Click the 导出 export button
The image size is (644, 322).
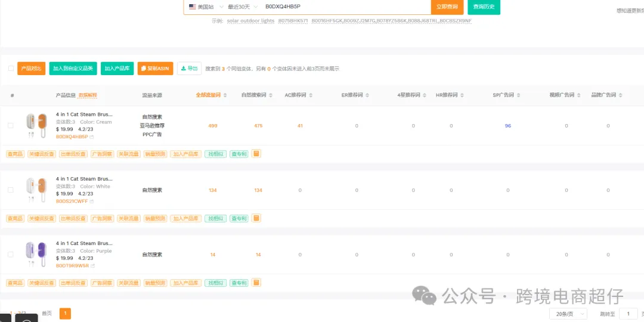coord(190,69)
